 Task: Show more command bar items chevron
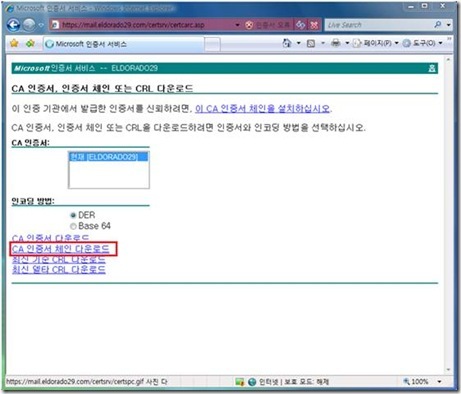point(449,40)
